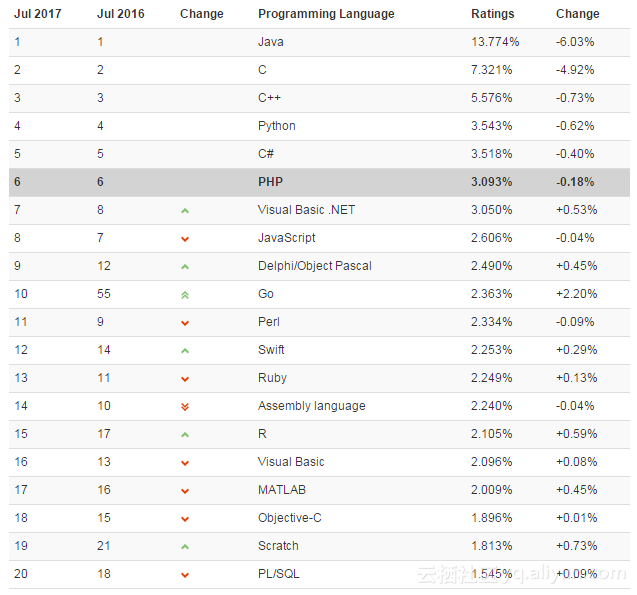
Task: Click the green up arrow beside Visual Basic .NET
Action: click(x=185, y=211)
